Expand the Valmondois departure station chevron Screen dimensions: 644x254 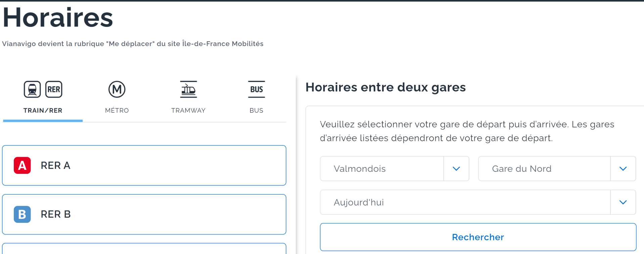point(456,169)
